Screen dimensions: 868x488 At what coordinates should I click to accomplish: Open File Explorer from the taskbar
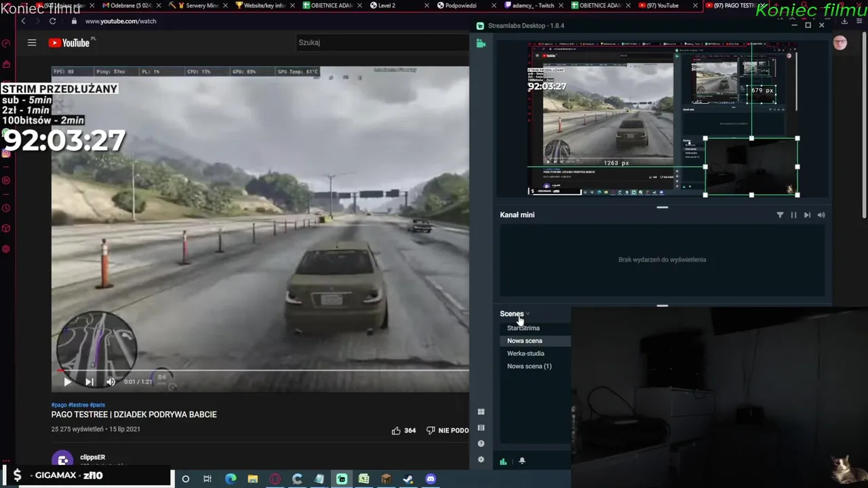click(253, 479)
